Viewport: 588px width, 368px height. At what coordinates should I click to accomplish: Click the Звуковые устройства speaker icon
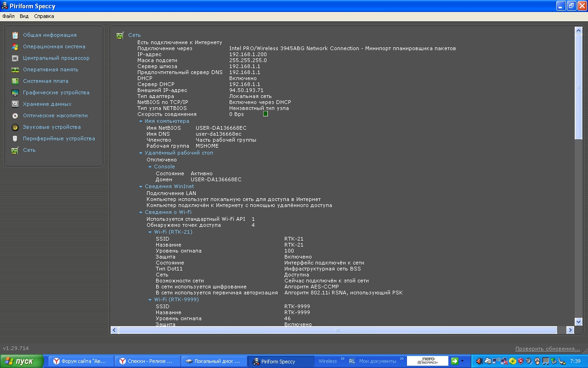tap(15, 127)
